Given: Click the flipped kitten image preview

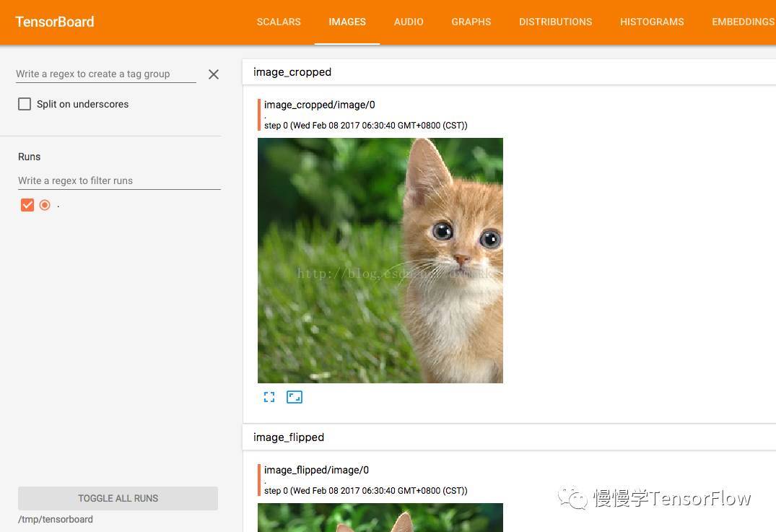Looking at the screenshot, I should click(380, 518).
